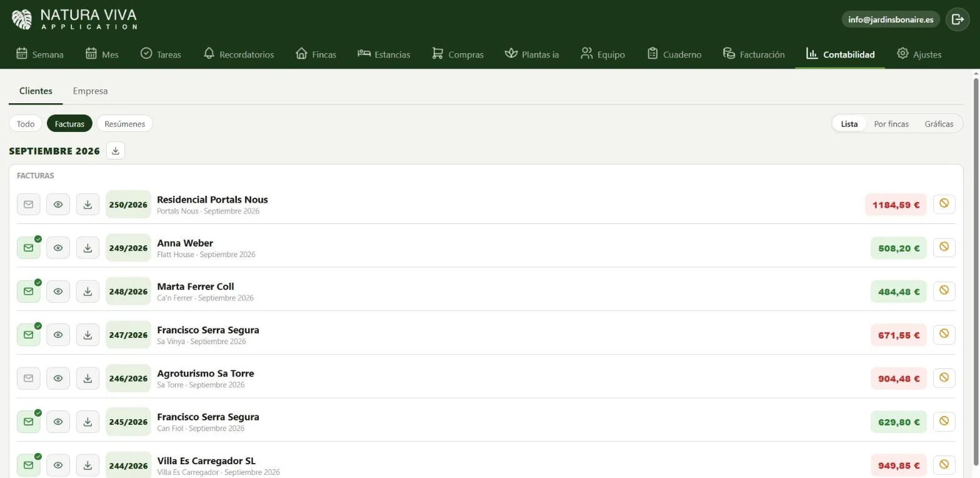Open the Clientes tab
This screenshot has height=478, width=980.
(36, 91)
